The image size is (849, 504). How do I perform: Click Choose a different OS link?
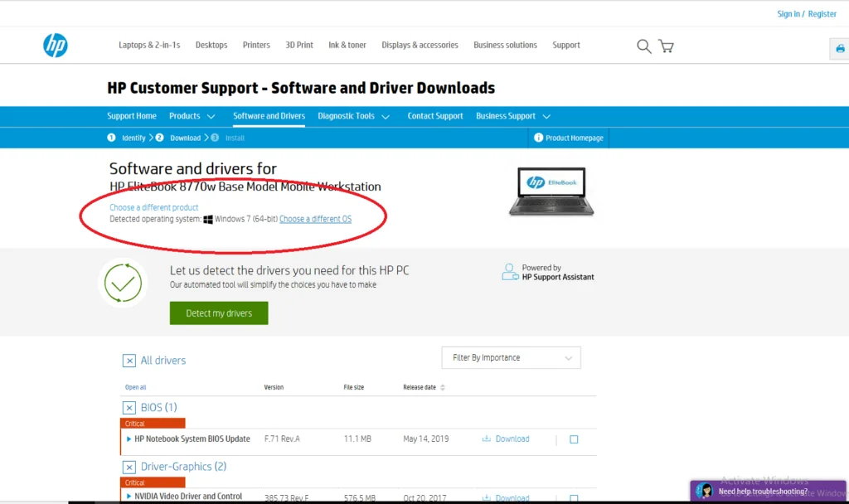[315, 219]
